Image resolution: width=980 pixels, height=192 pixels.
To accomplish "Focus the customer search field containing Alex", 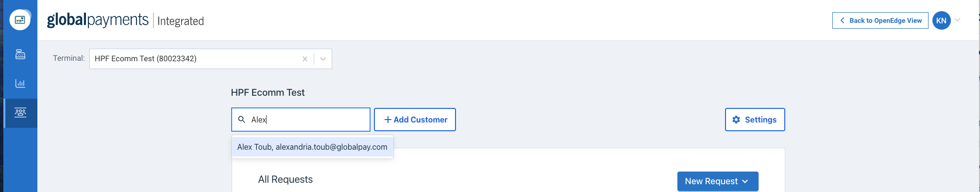I will point(301,120).
